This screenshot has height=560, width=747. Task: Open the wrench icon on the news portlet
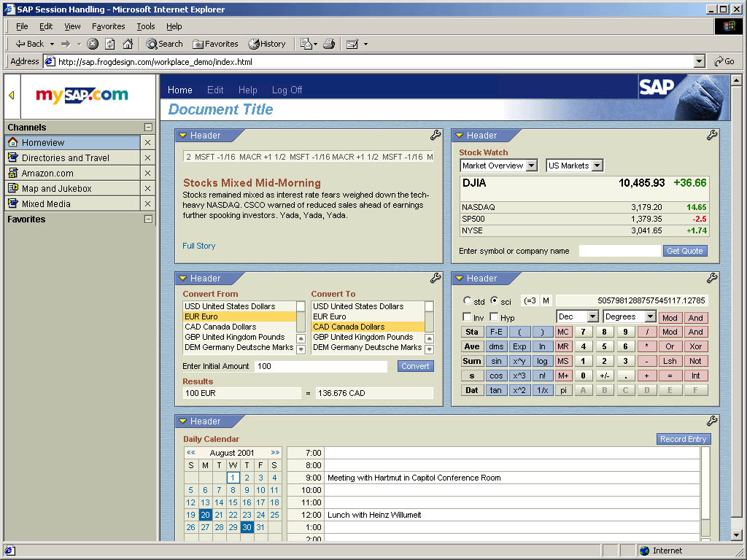[436, 135]
